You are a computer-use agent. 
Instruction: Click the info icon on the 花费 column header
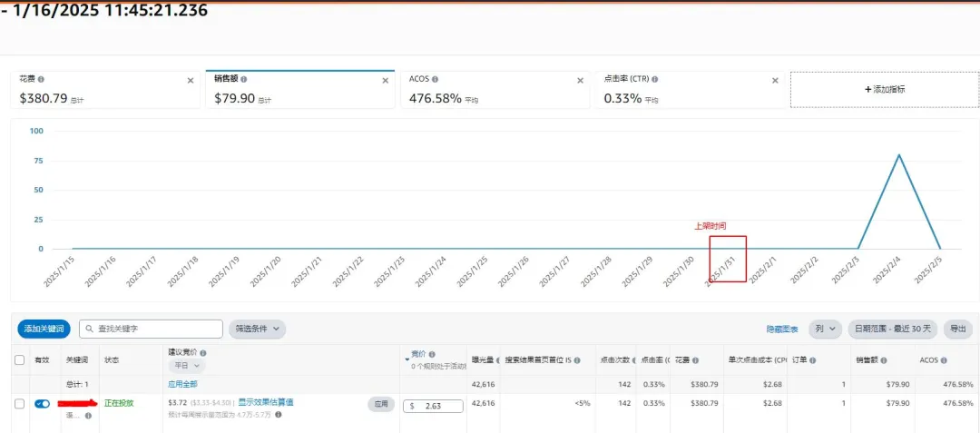point(696,360)
